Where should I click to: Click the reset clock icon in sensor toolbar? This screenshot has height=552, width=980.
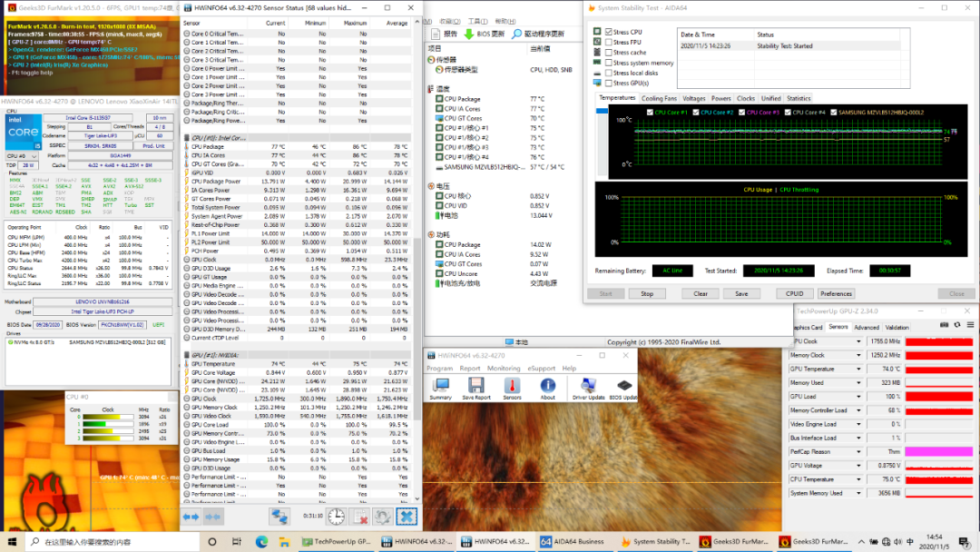coord(336,517)
